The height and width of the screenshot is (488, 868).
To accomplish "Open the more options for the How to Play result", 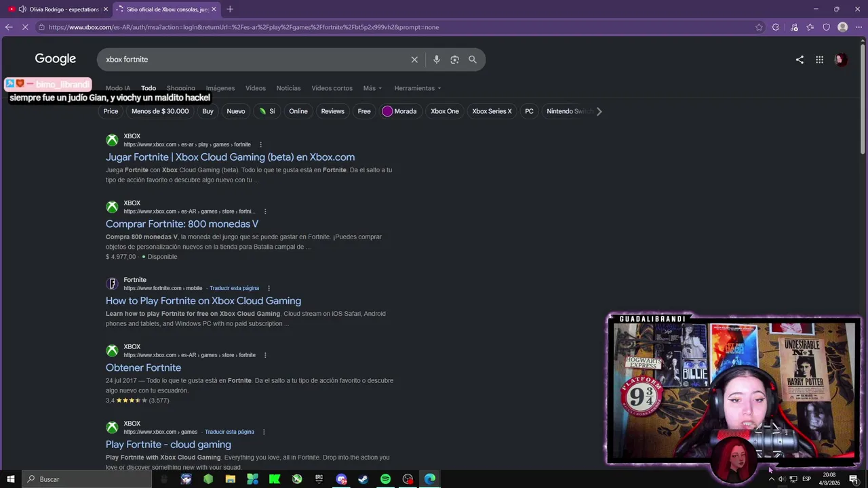I will [x=269, y=288].
